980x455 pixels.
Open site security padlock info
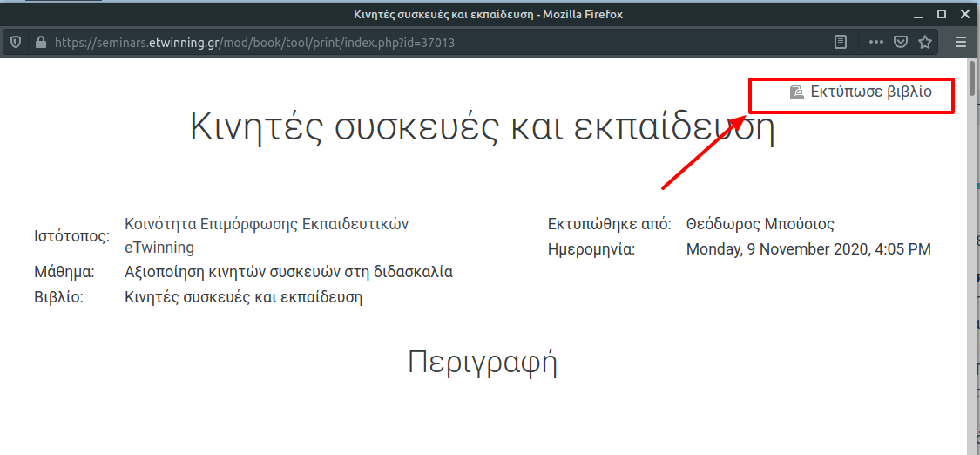pyautogui.click(x=39, y=42)
